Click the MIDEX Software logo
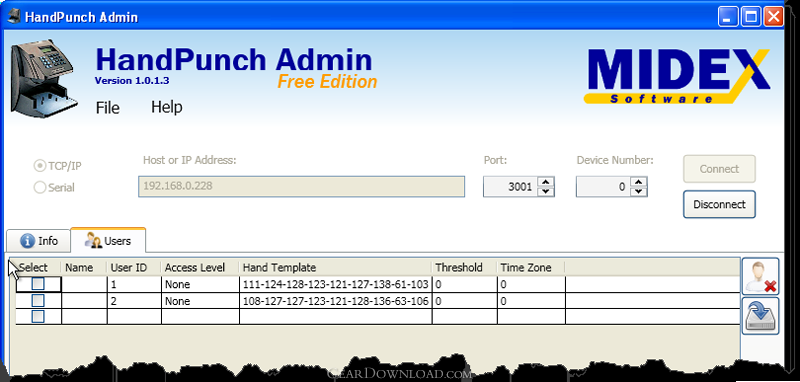800x382 pixels. tap(677, 76)
